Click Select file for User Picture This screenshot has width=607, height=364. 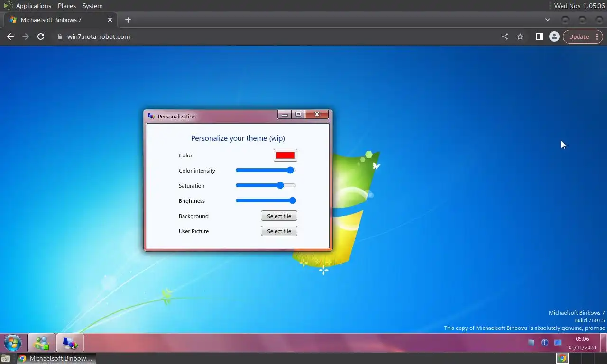pos(279,231)
